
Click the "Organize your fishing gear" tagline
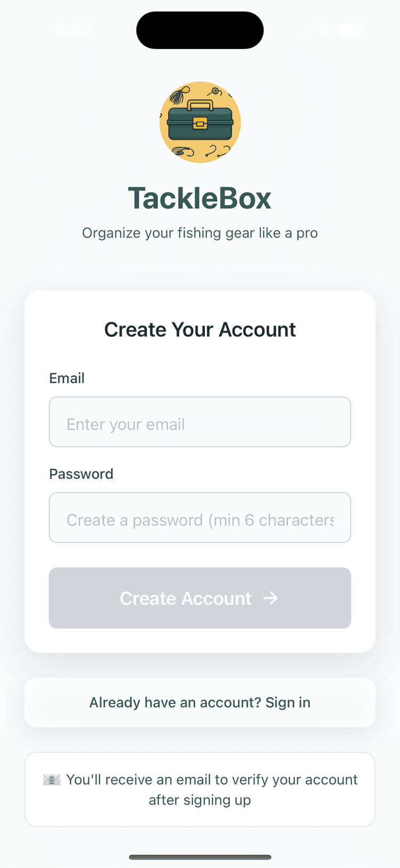pos(200,233)
